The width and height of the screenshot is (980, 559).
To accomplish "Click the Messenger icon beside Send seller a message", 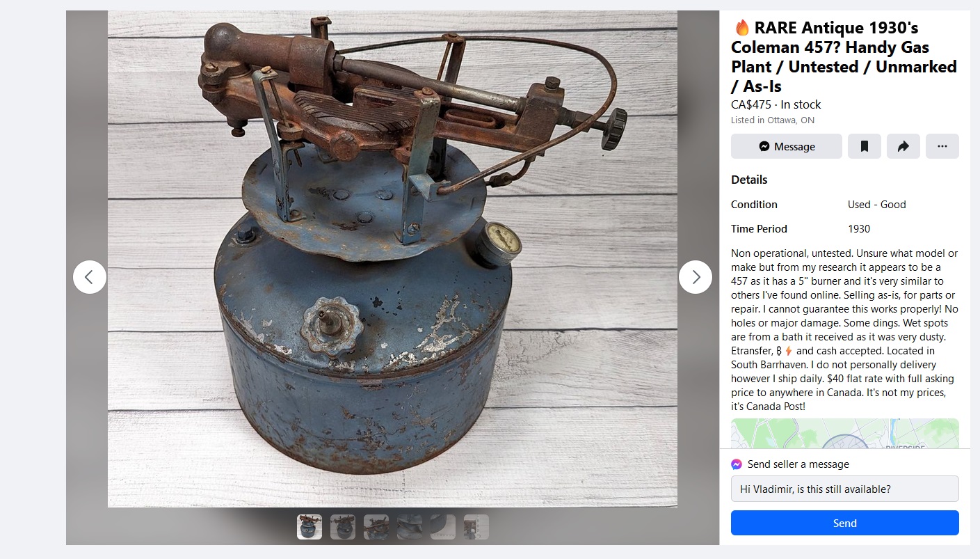I will pos(737,464).
